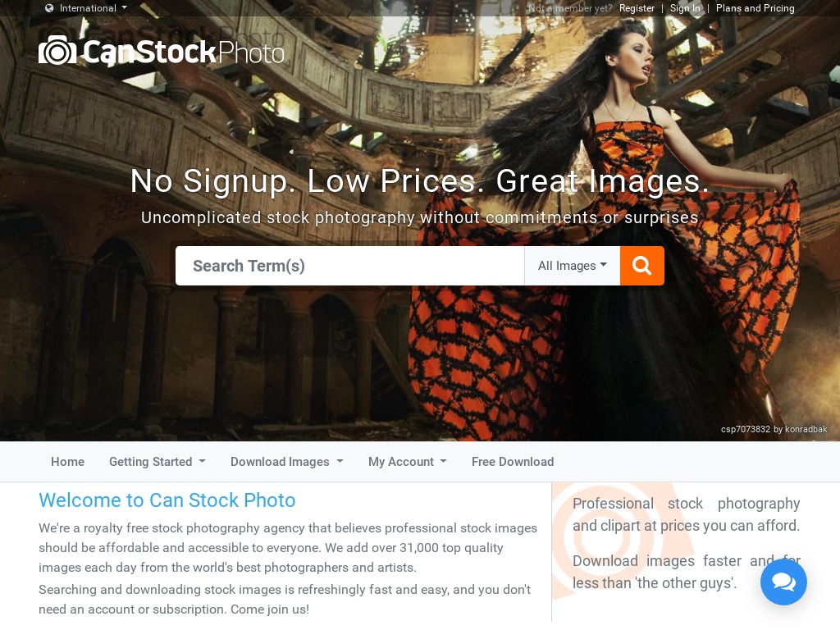Select Free Download in navigation bar

513,462
